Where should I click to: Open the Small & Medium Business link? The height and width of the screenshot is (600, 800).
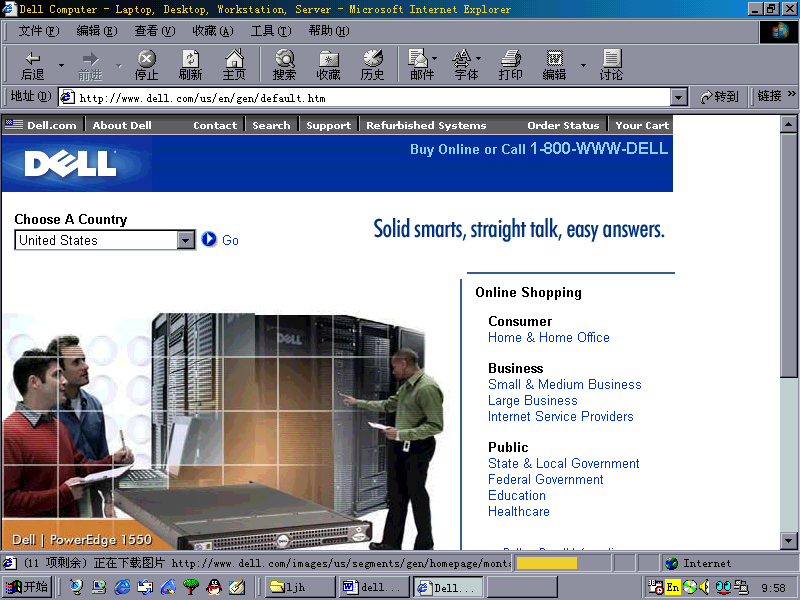point(564,384)
